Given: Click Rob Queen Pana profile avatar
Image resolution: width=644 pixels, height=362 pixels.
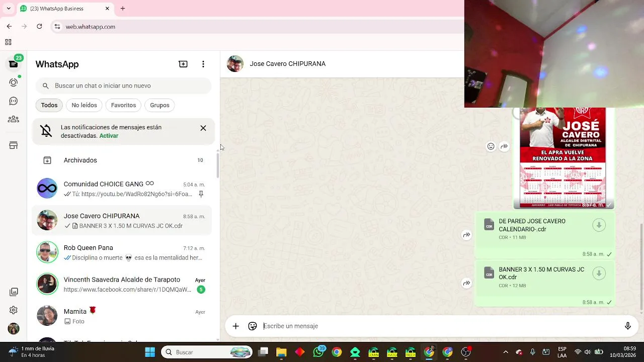Looking at the screenshot, I should tap(47, 252).
